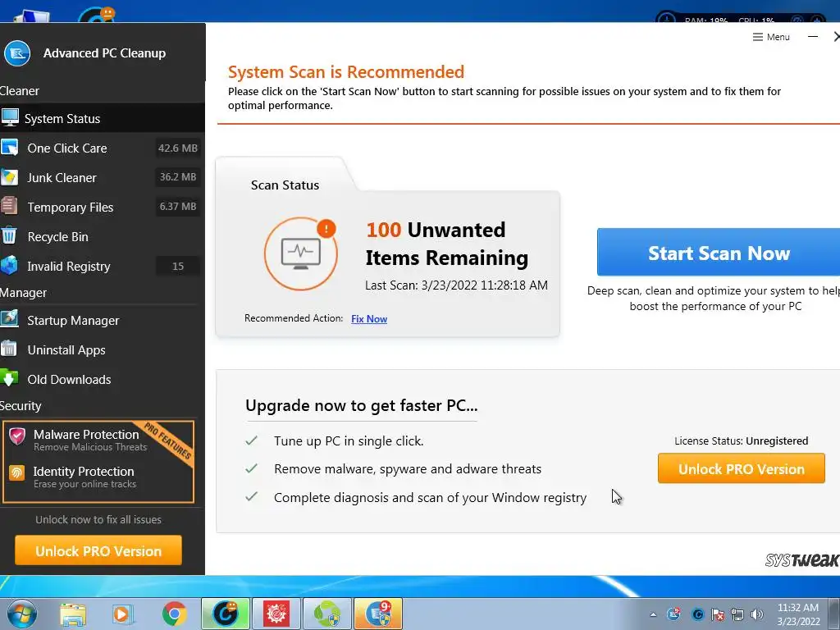Viewport: 840px width, 630px height.
Task: Open the Recycle Bin trash icon
Action: pyautogui.click(x=9, y=235)
